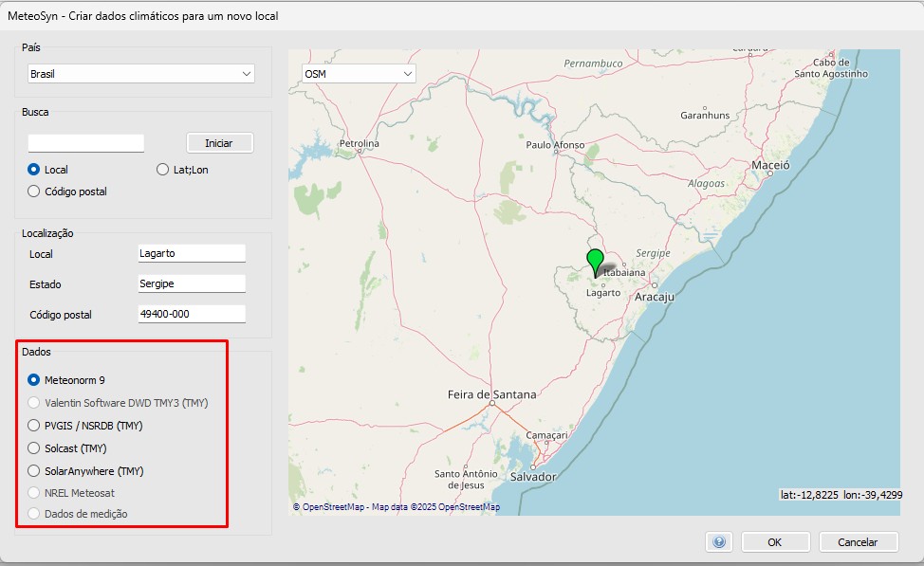This screenshot has width=924, height=566.
Task: Enable Lat;Lon search mode
Action: (162, 170)
